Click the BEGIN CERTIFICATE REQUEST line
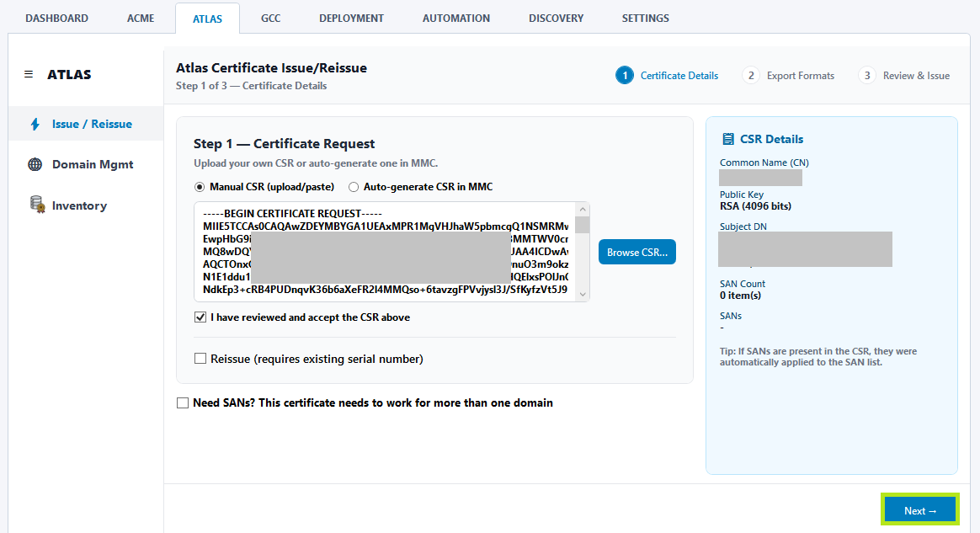 [292, 214]
